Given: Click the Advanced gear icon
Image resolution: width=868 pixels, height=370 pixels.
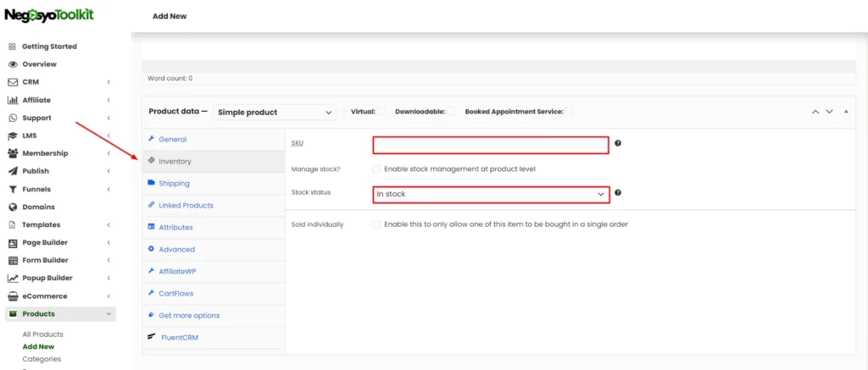Looking at the screenshot, I should (x=151, y=249).
